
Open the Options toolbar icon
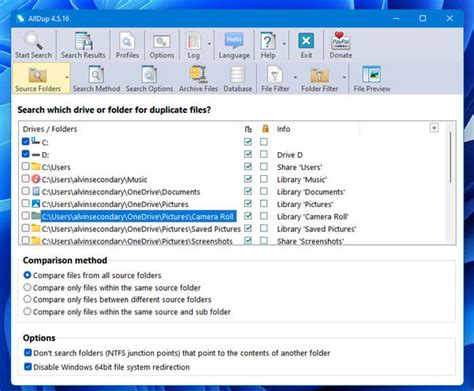click(162, 42)
